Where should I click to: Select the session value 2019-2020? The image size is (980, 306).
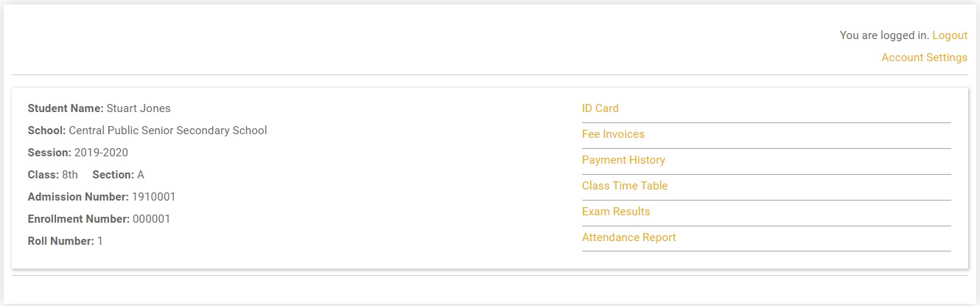coord(101,153)
